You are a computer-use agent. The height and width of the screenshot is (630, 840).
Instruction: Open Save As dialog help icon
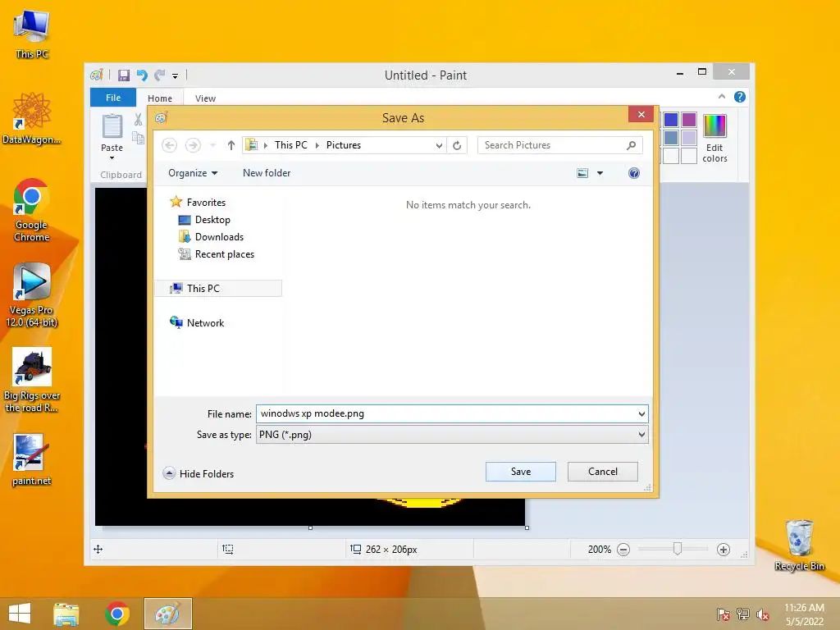(634, 173)
